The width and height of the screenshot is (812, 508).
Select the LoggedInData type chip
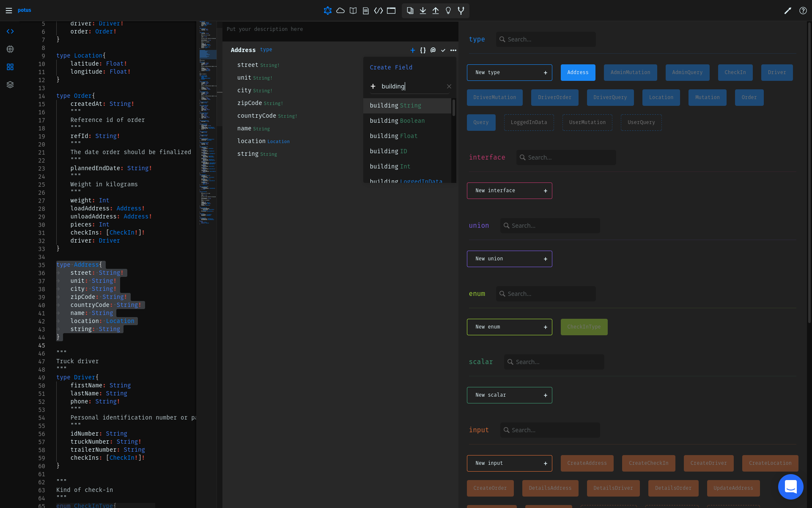529,122
